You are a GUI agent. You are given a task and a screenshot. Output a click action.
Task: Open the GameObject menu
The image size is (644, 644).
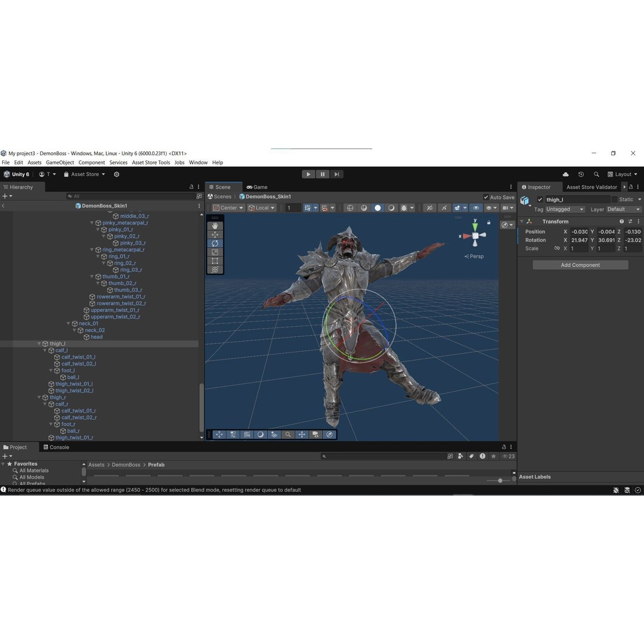point(60,163)
